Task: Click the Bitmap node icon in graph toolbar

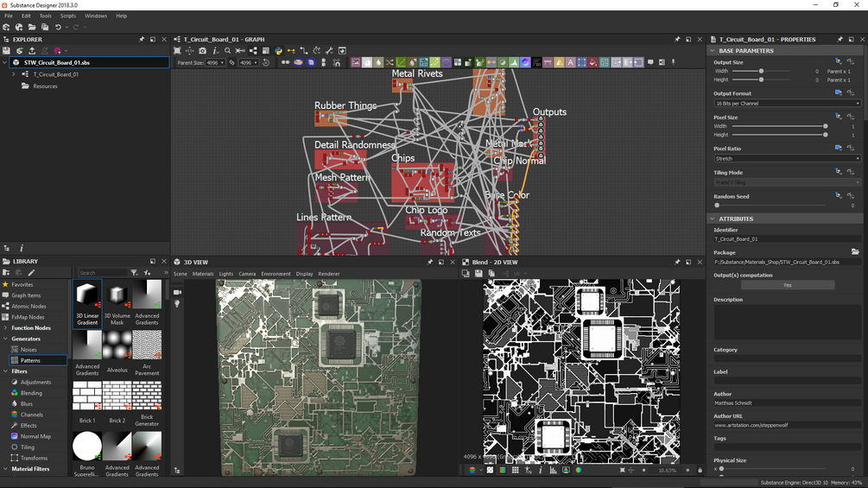Action: 355,62
